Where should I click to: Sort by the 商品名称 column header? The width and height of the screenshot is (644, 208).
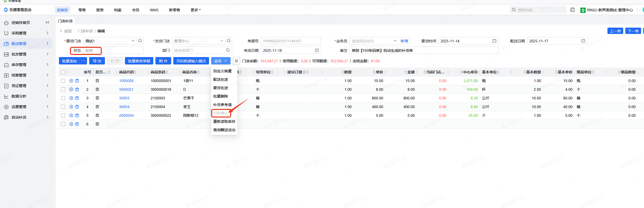190,72
